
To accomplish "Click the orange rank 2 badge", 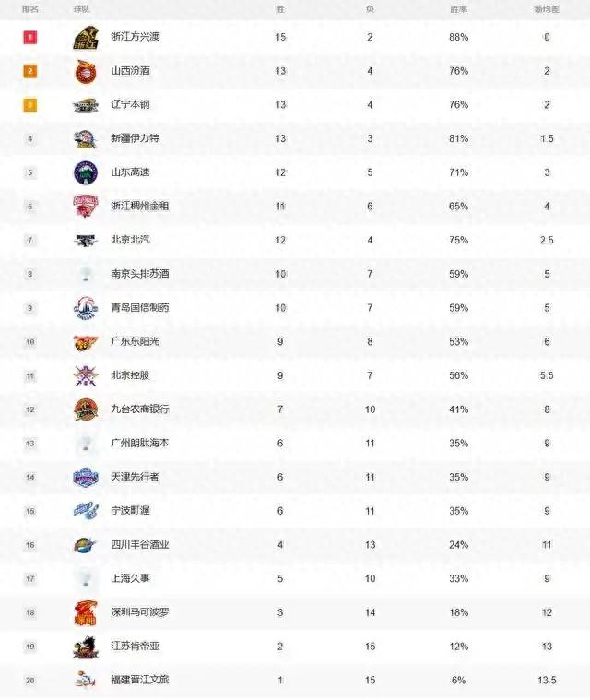I will (x=30, y=72).
